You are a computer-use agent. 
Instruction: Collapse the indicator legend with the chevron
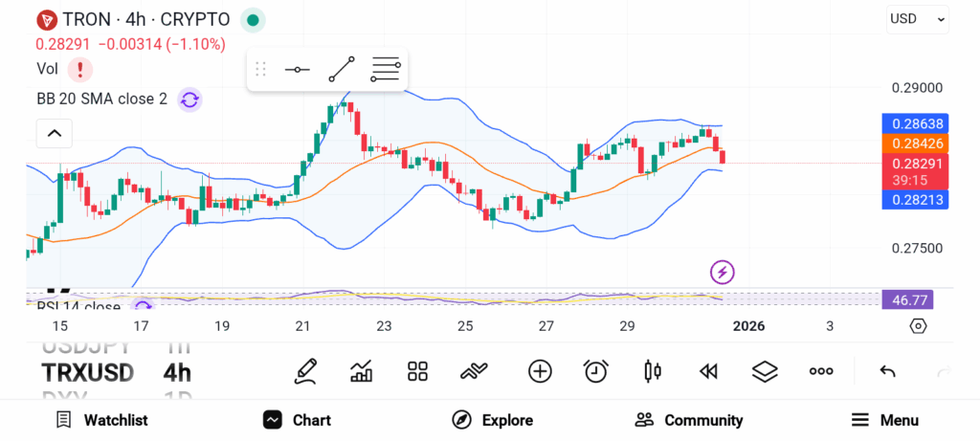pyautogui.click(x=55, y=133)
